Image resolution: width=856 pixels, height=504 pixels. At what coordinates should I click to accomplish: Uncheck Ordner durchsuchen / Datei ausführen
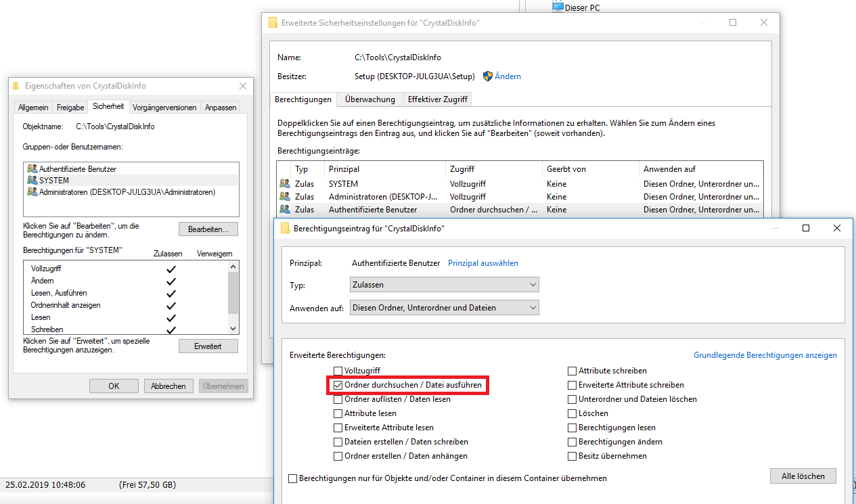tap(338, 385)
